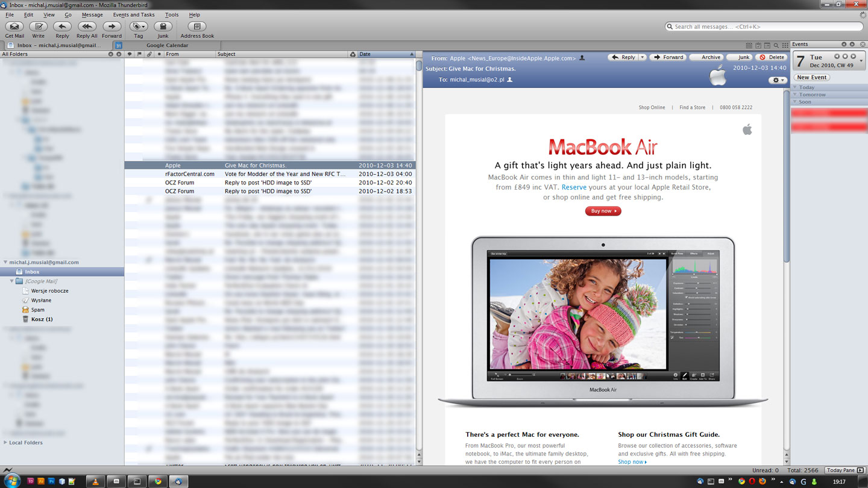Click the red Buy now button
This screenshot has height=488, width=868.
tap(603, 211)
